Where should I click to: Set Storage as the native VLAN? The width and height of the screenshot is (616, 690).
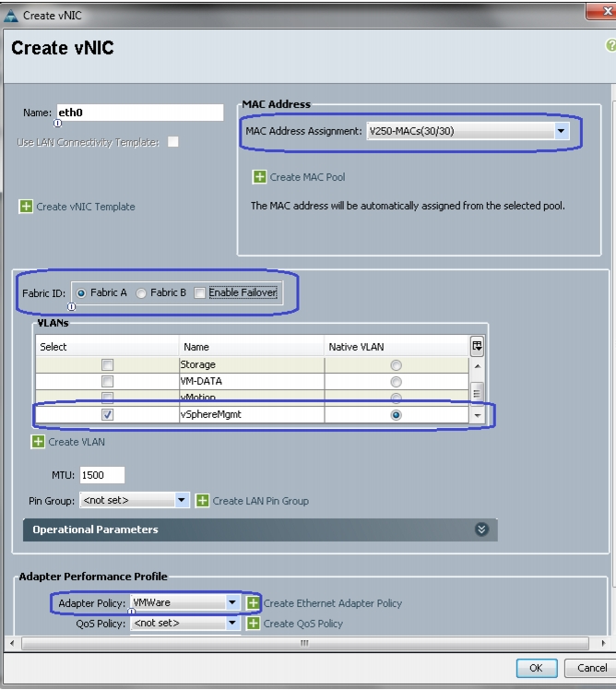tap(396, 365)
